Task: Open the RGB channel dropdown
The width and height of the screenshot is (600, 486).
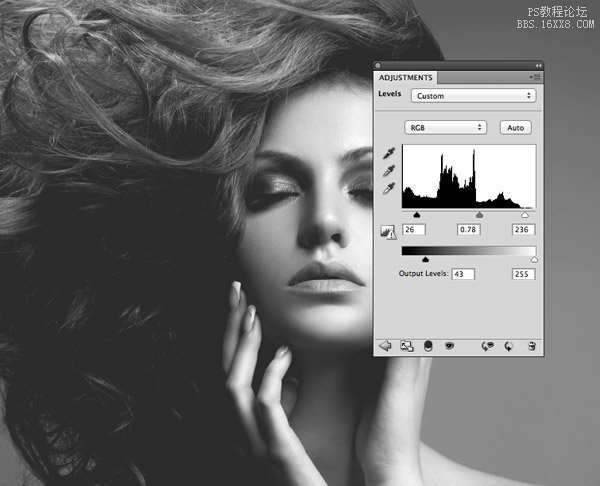Action: [445, 127]
